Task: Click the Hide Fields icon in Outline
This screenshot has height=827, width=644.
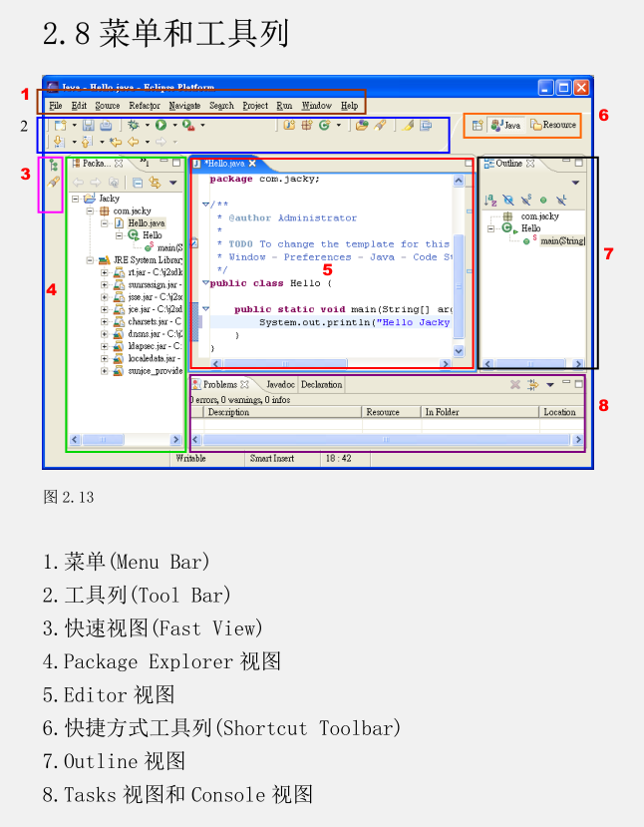Action: (x=508, y=200)
